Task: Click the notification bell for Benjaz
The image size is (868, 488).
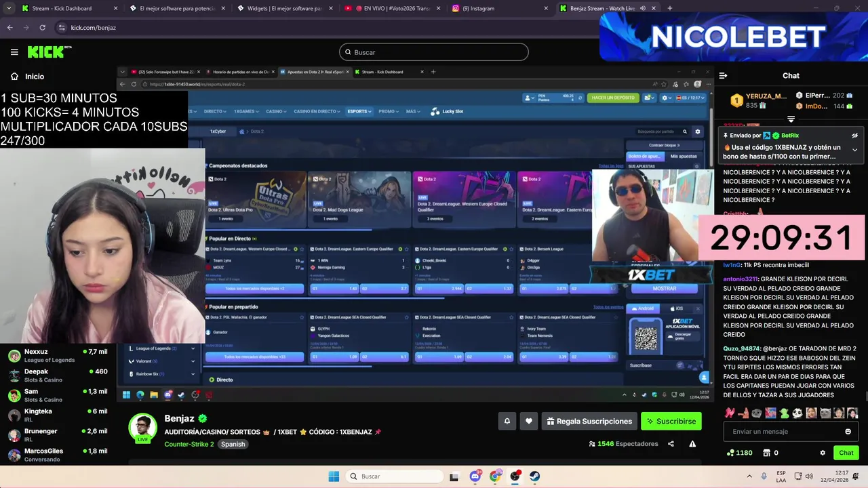Action: (x=507, y=422)
